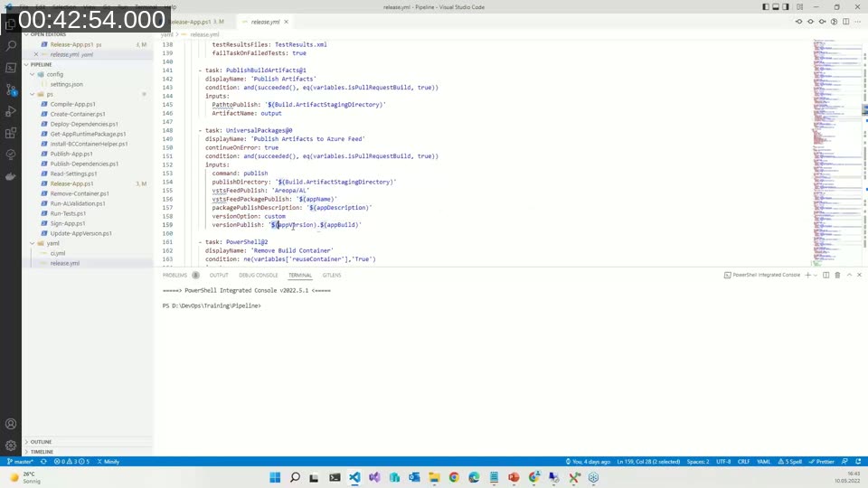Click master branch in status bar

pyautogui.click(x=20, y=462)
